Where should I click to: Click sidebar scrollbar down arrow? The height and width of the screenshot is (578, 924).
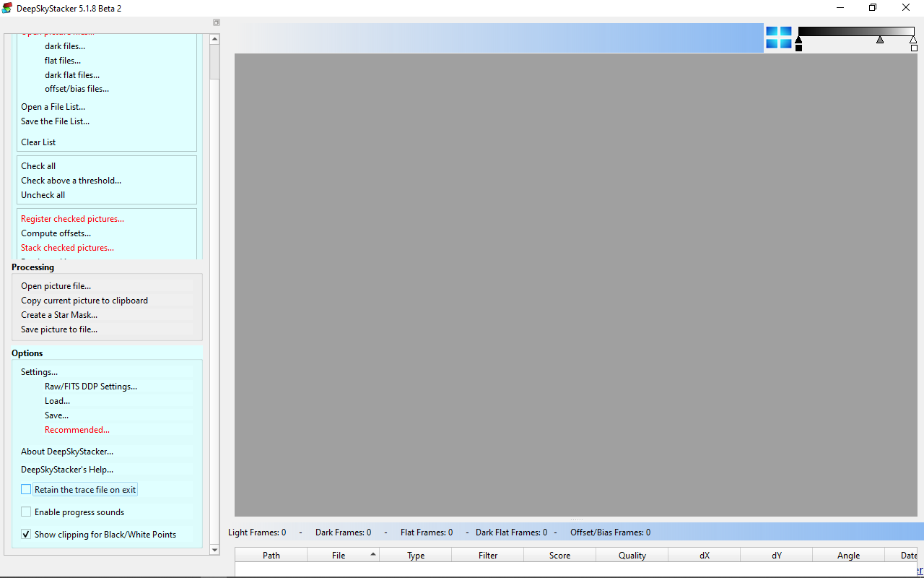pyautogui.click(x=214, y=550)
